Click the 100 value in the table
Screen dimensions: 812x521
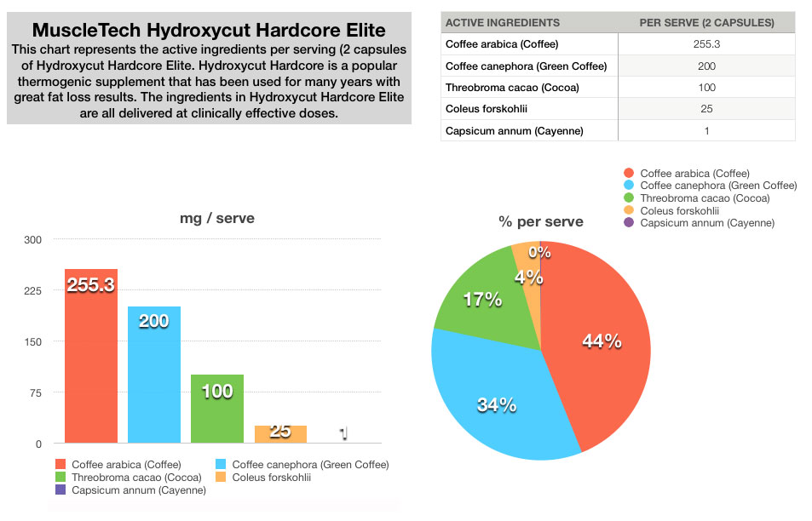coord(707,88)
